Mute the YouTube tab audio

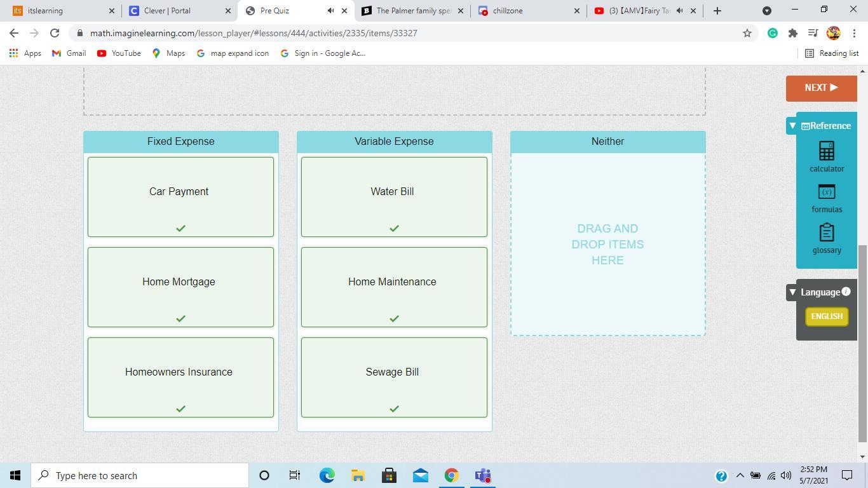click(679, 11)
